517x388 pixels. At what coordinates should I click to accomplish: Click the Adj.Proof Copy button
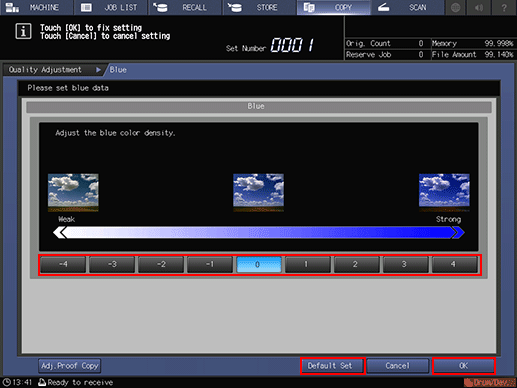(x=69, y=366)
